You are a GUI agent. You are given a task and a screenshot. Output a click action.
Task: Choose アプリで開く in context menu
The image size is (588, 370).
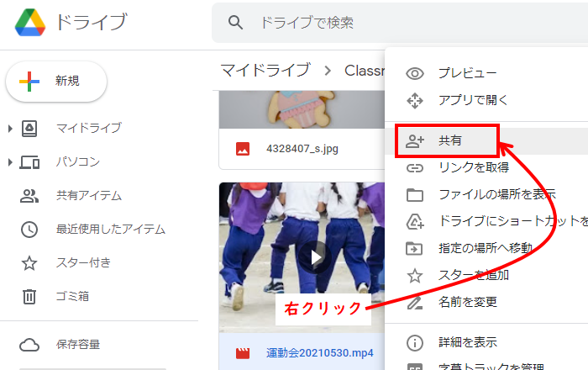point(473,100)
